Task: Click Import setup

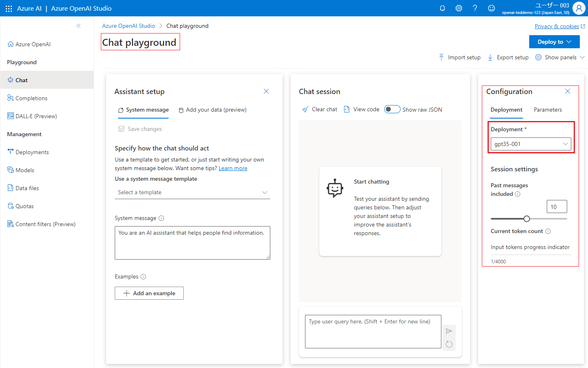Action: tap(459, 57)
